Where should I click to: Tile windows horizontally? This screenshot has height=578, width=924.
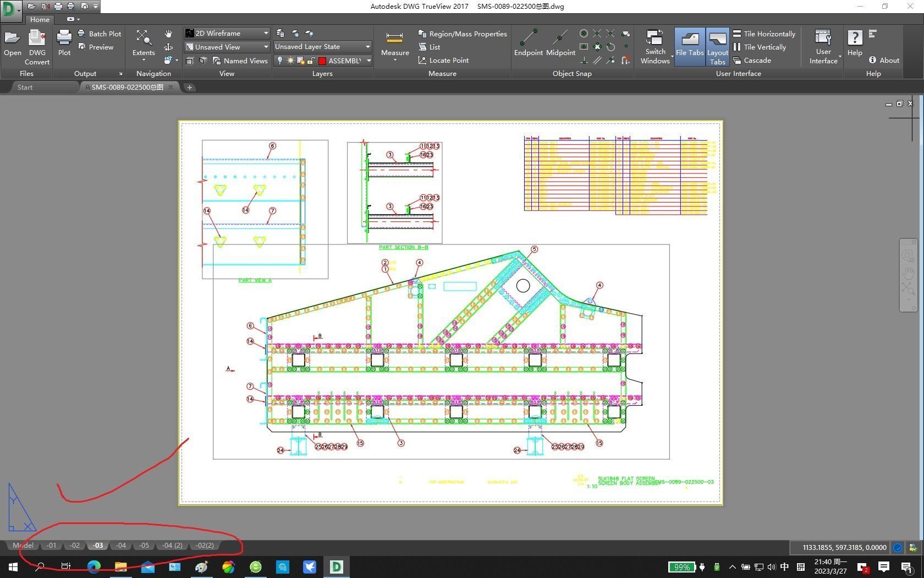(x=764, y=34)
